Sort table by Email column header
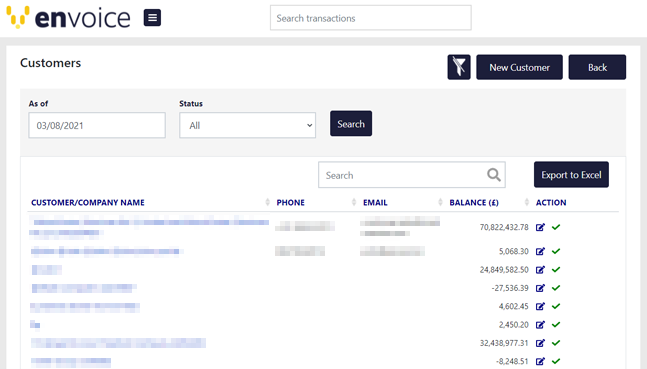 click(x=375, y=202)
